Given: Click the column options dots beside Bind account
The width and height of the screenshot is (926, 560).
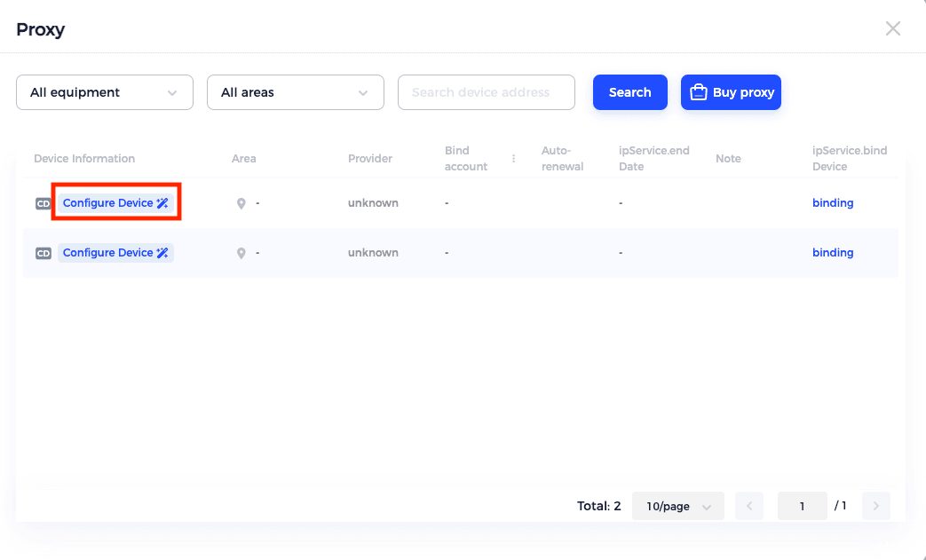Looking at the screenshot, I should pos(513,158).
